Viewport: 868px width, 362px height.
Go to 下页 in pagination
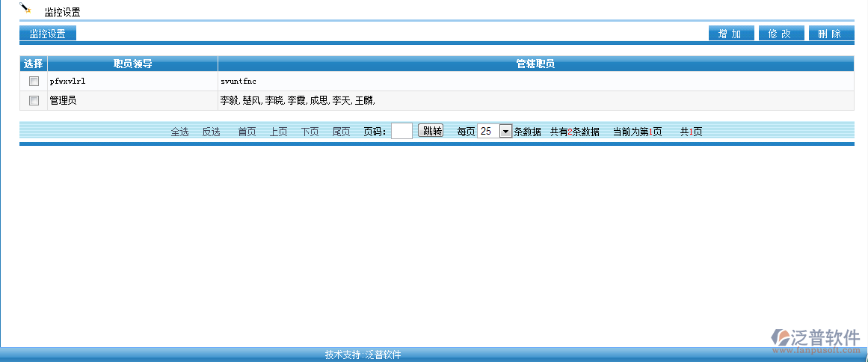[x=310, y=132]
